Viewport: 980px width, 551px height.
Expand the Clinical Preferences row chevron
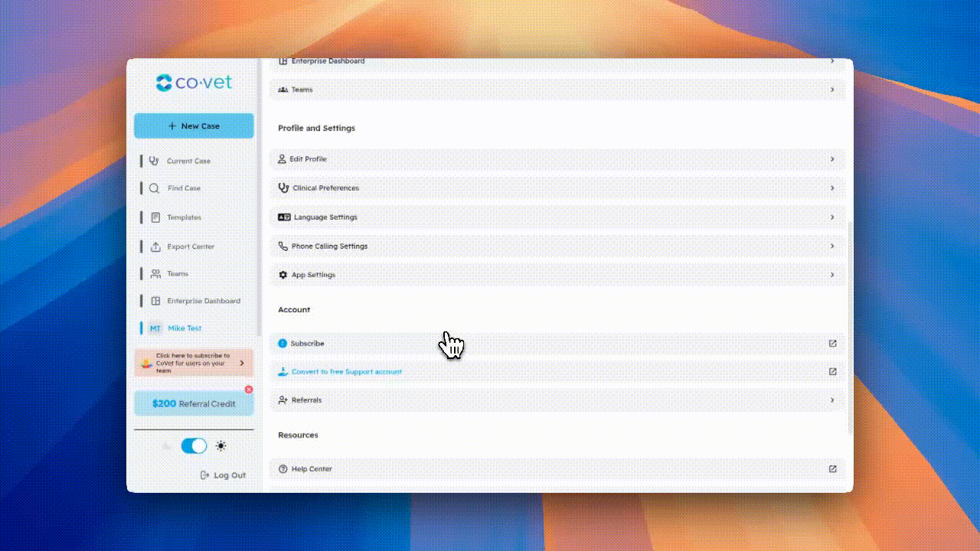pos(832,187)
